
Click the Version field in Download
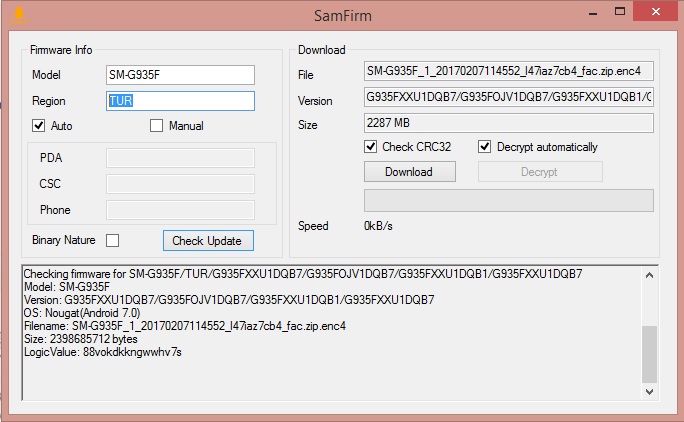pyautogui.click(x=509, y=97)
